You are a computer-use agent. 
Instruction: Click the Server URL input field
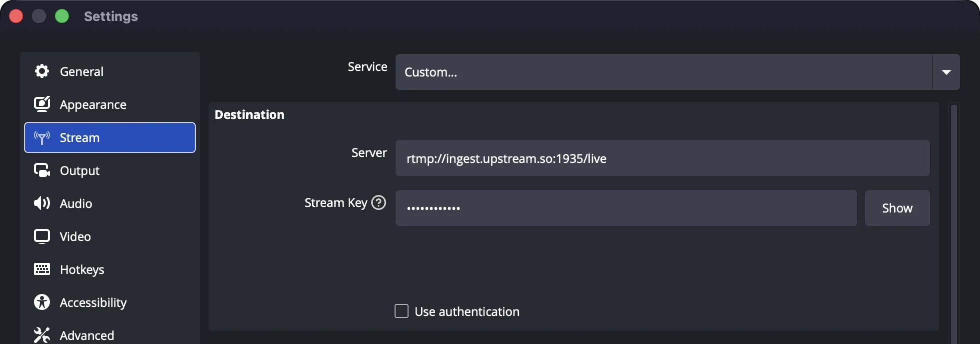point(662,158)
